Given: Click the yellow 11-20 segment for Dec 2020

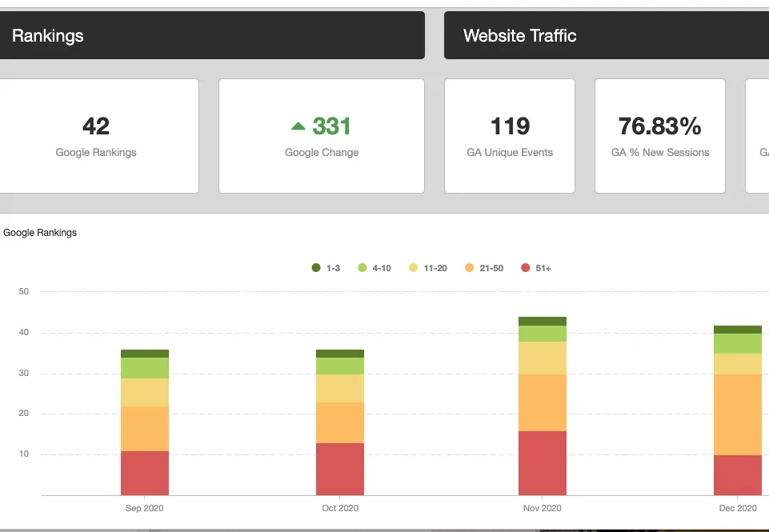Looking at the screenshot, I should click(x=738, y=364).
